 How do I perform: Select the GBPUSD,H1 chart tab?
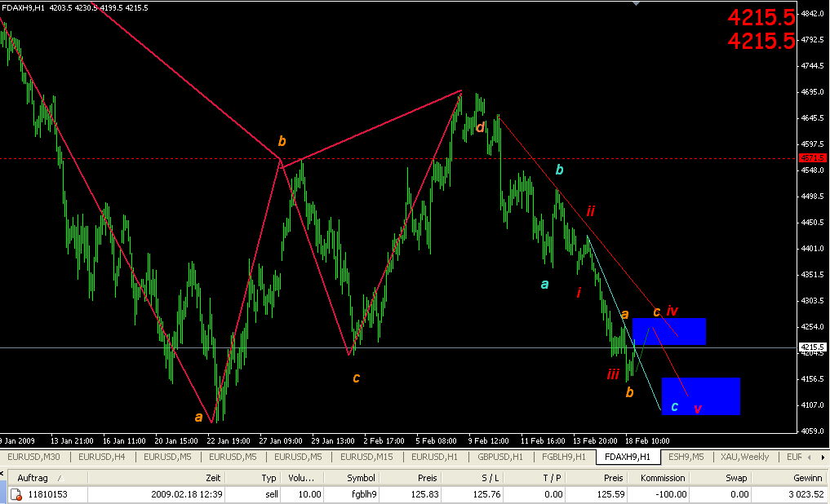(500, 457)
